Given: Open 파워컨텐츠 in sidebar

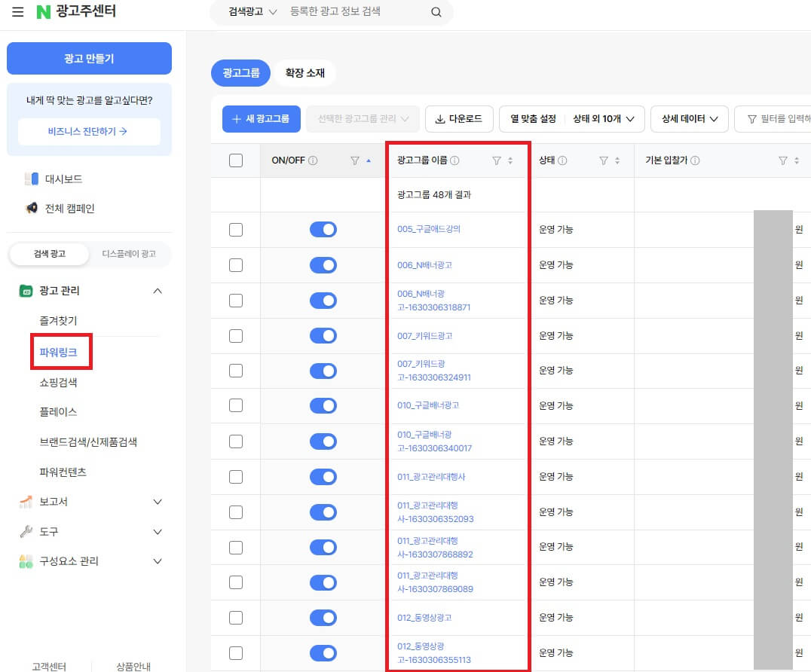Looking at the screenshot, I should point(63,472).
